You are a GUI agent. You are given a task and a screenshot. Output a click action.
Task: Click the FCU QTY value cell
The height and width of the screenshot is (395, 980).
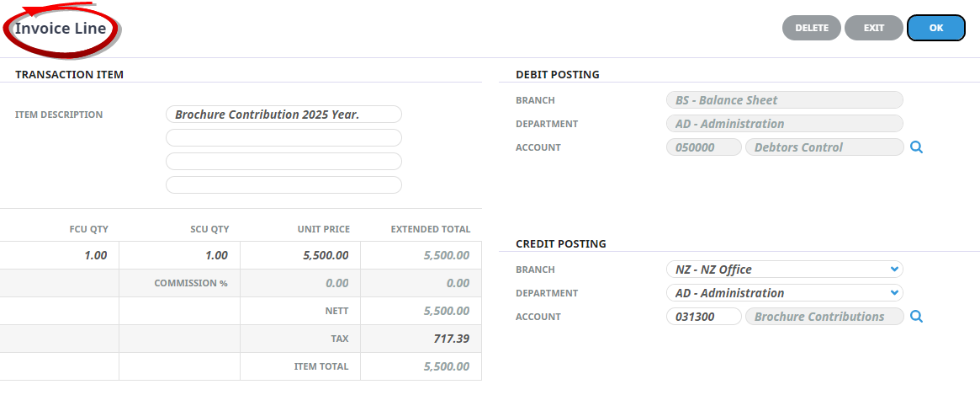(61, 255)
